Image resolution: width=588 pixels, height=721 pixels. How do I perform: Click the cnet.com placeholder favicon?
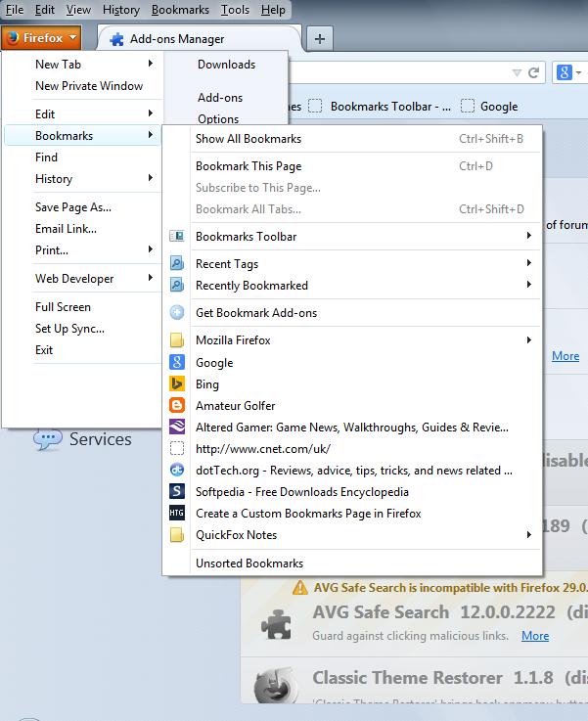(177, 448)
